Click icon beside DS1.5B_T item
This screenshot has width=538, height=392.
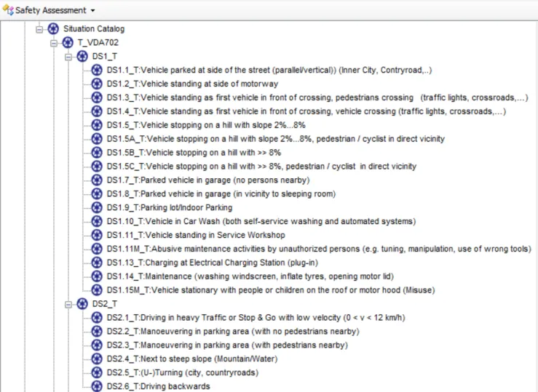coord(97,153)
